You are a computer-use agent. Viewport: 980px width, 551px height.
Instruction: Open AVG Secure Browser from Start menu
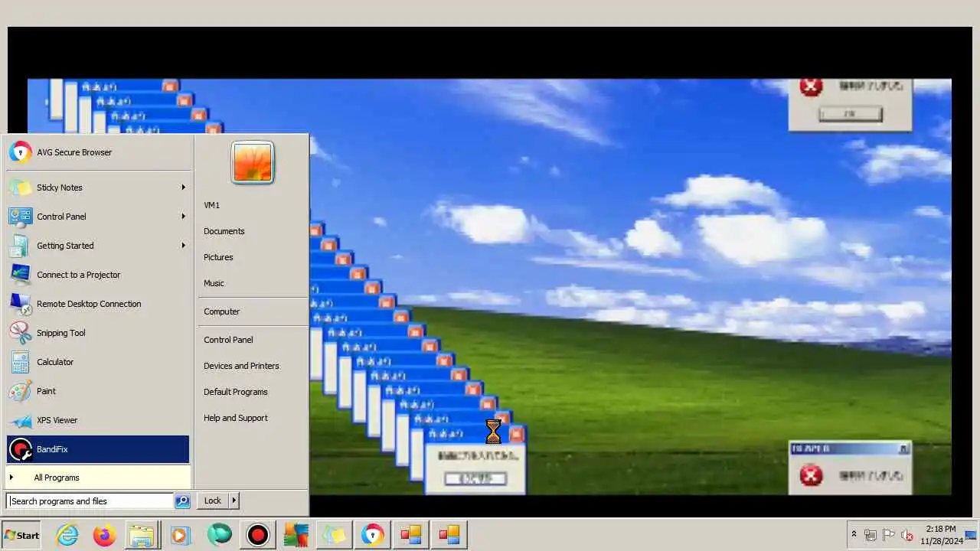point(98,152)
